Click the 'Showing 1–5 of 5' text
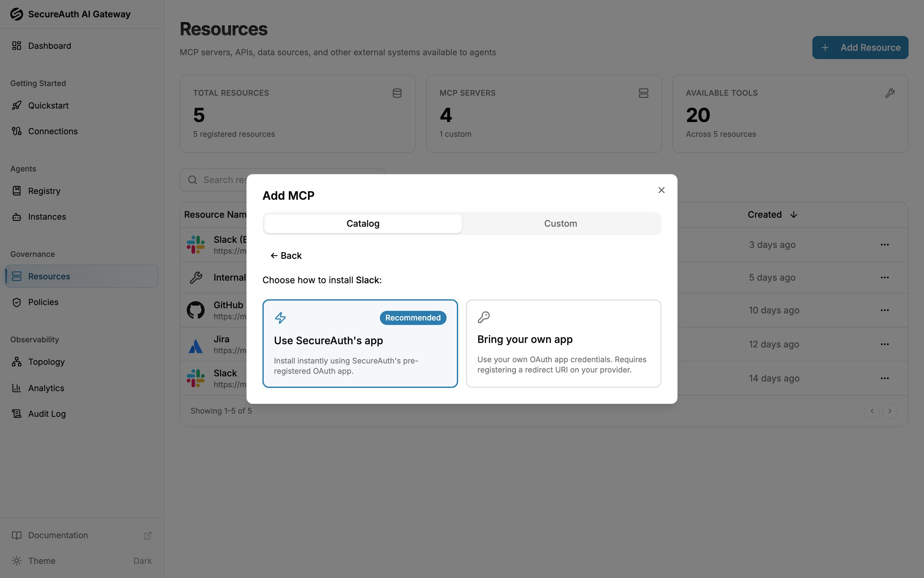Image resolution: width=924 pixels, height=578 pixels. click(x=221, y=411)
